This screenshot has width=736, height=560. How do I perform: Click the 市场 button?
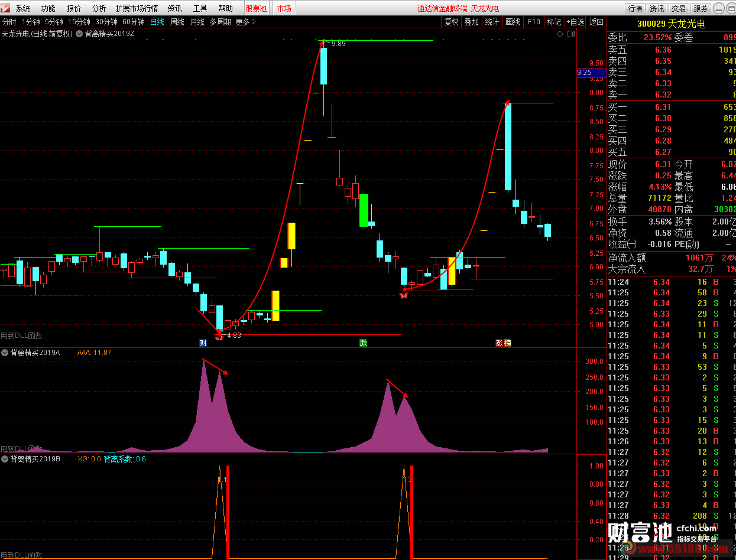pos(284,8)
